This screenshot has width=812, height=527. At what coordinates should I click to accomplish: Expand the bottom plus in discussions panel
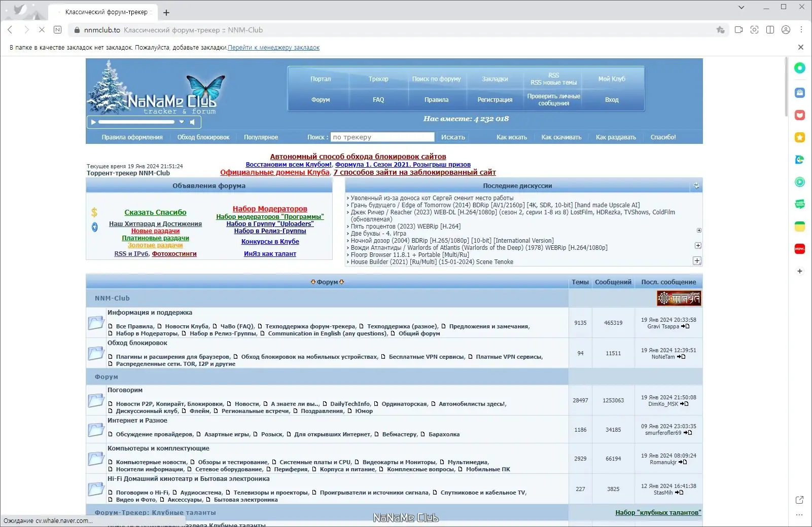tap(697, 261)
